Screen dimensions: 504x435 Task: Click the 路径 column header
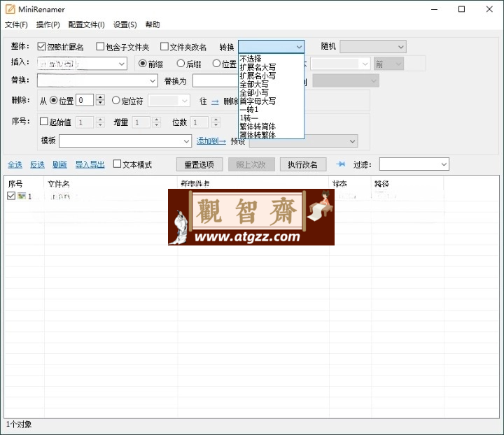point(407,184)
